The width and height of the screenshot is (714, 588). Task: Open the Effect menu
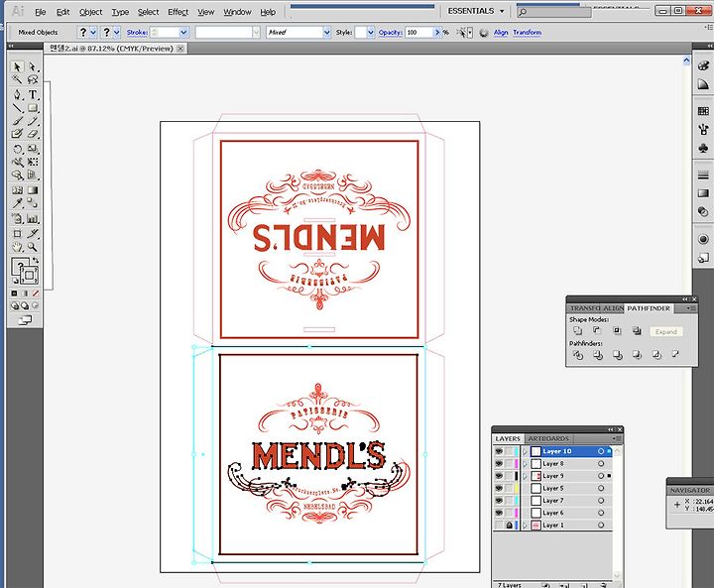click(x=178, y=12)
